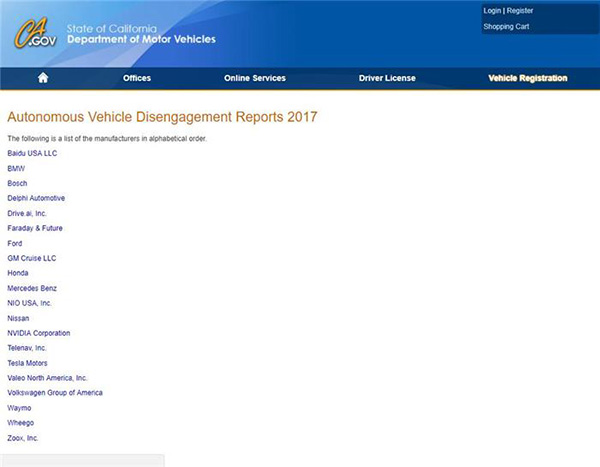The image size is (600, 467).
Task: Open the Nissan disengagement report
Action: [18, 318]
